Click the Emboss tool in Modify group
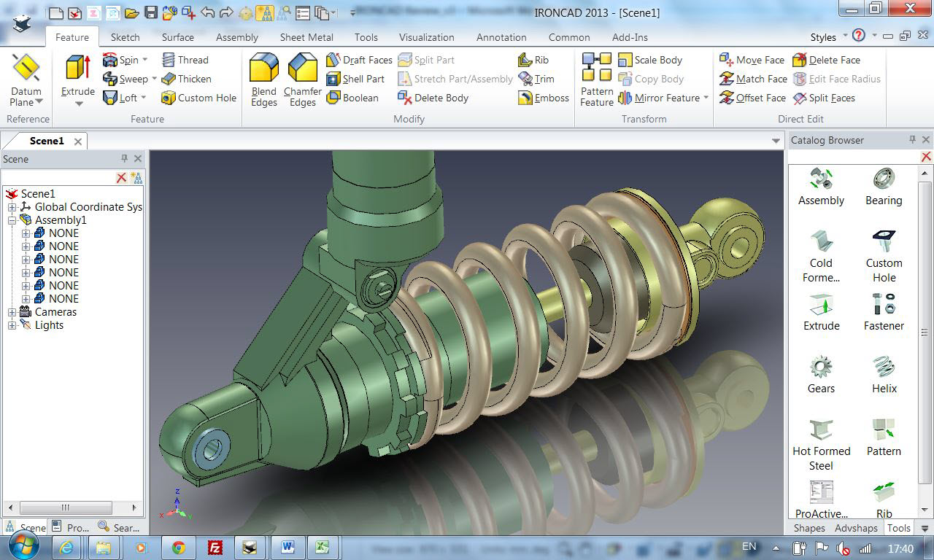Screen dimensions: 934x560 point(543,98)
